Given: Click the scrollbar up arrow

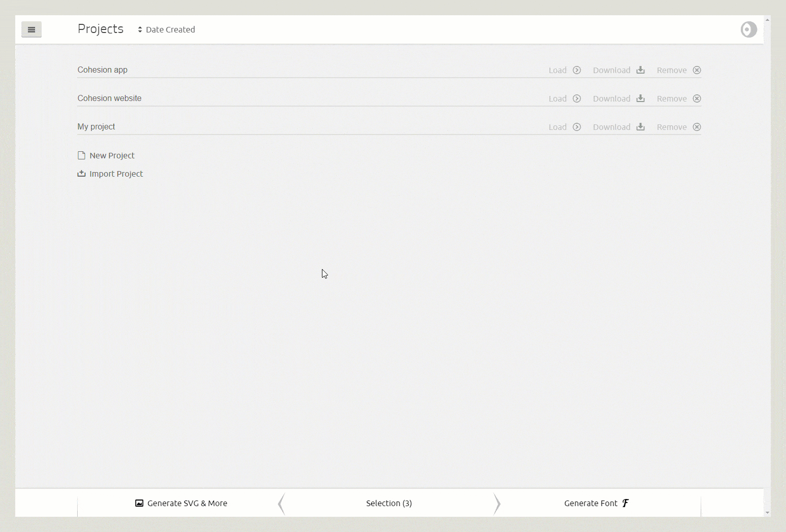Looking at the screenshot, I should coord(767,20).
